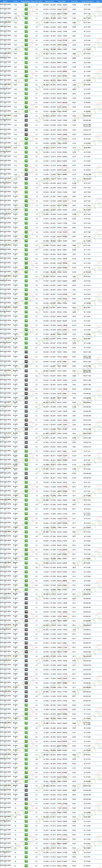The height and width of the screenshot is (868, 102).
Task: Select MERCEDES-BENZ brand cell in CLS 6.2 row
Action: coord(5,170)
